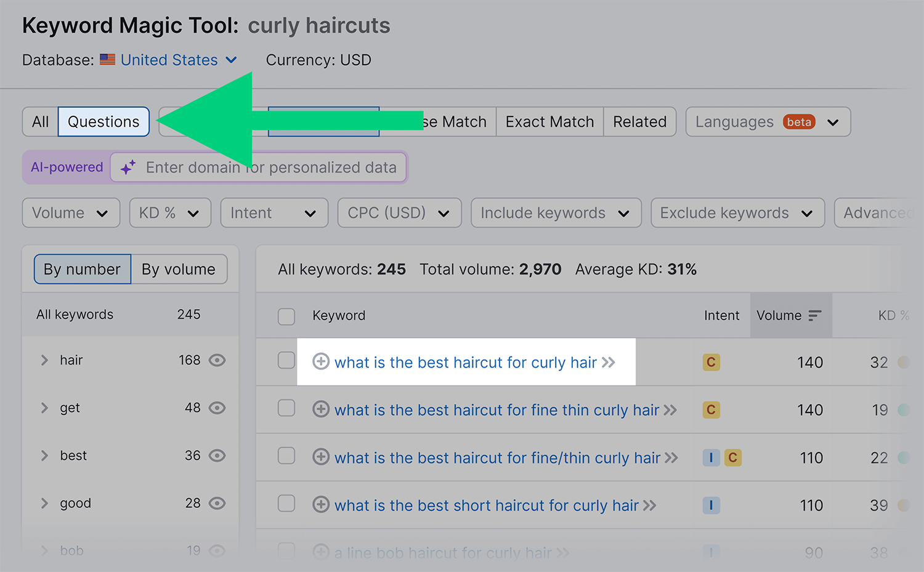Click the C intent badge in 'fine thin curly hair' row
The height and width of the screenshot is (572, 924).
711,409
